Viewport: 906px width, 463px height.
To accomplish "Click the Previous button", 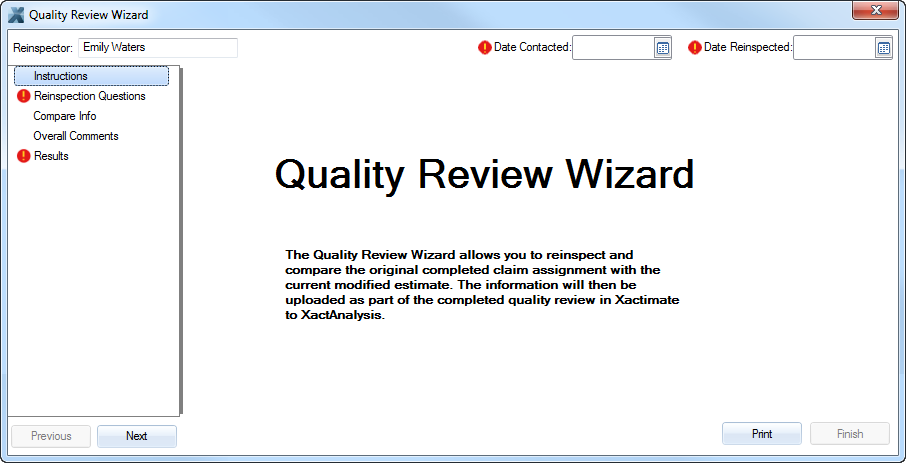I will 51,436.
